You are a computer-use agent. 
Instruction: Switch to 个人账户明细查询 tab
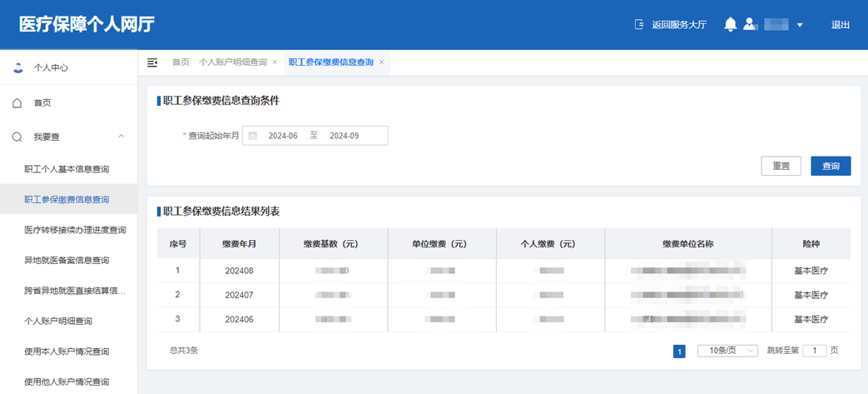[232, 62]
